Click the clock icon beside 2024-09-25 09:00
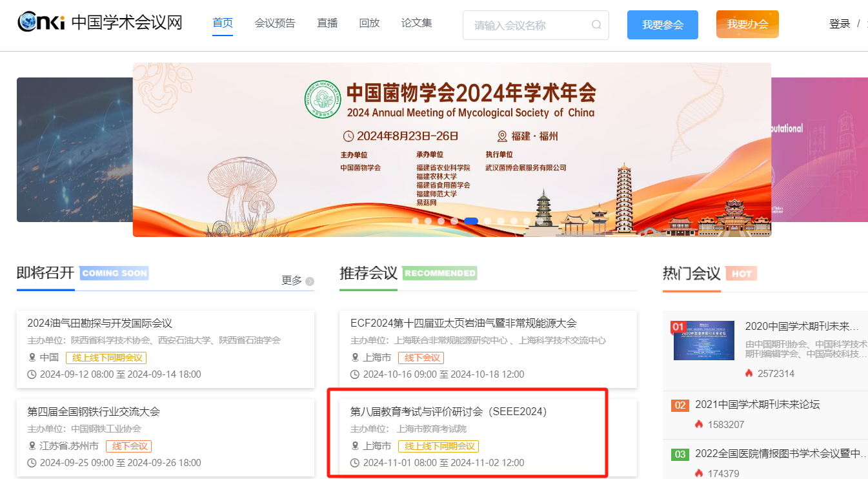Screen dimensions: 868x479 tap(32, 463)
